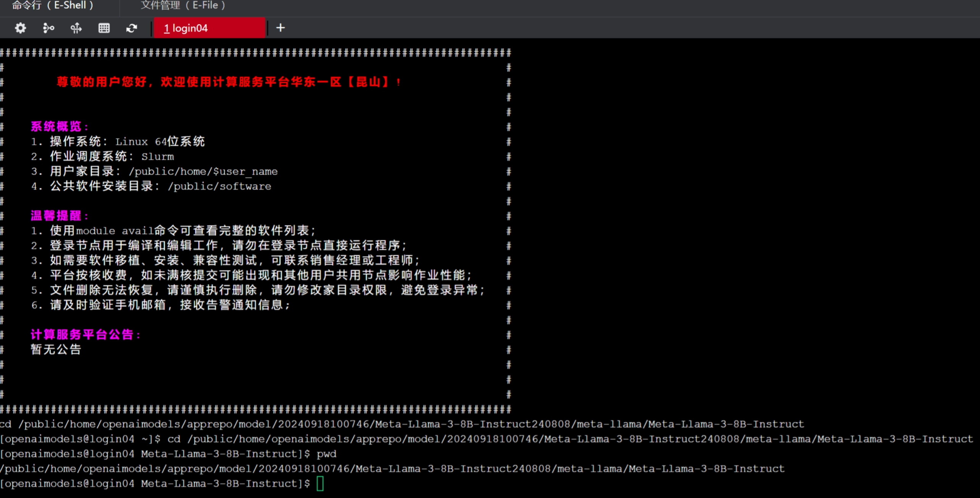
Task: Open the virtual keyboard icon
Action: point(104,28)
